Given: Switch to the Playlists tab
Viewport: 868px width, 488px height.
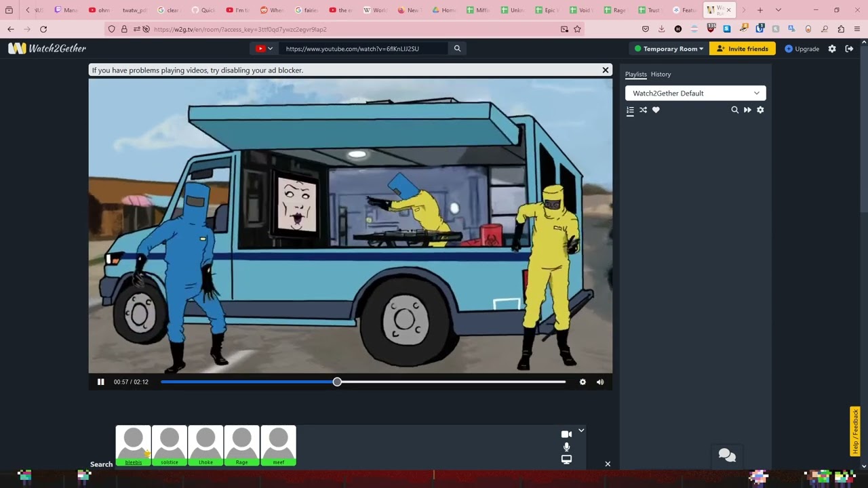Looking at the screenshot, I should 635,75.
